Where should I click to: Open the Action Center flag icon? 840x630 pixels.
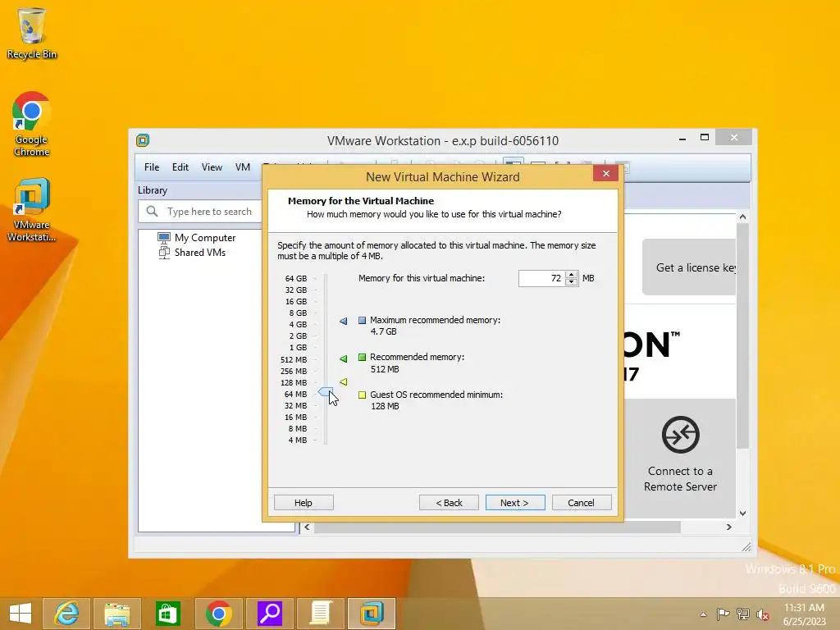(x=723, y=614)
